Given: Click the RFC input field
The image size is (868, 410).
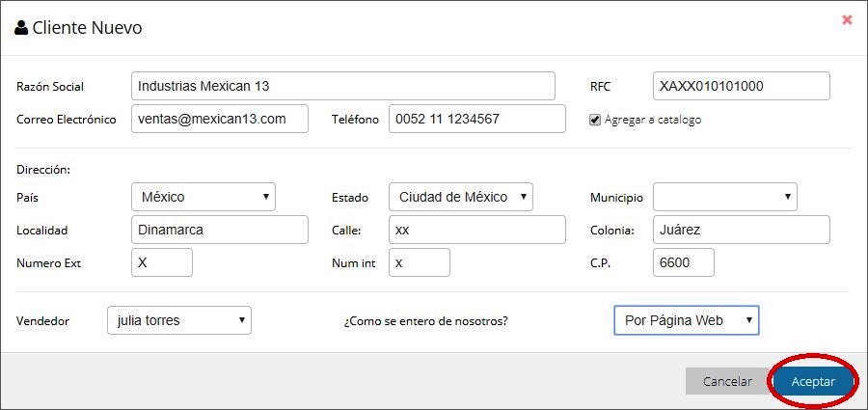Looking at the screenshot, I should (x=742, y=86).
